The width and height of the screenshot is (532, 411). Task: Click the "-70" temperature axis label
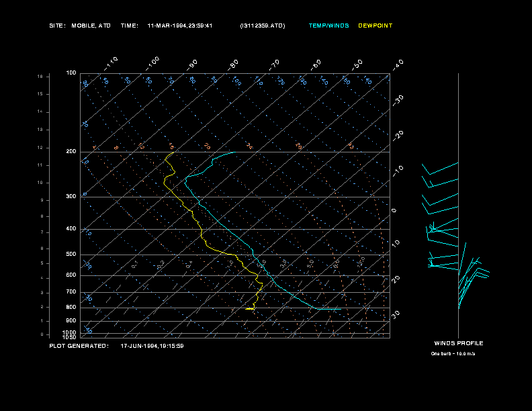[x=274, y=64]
